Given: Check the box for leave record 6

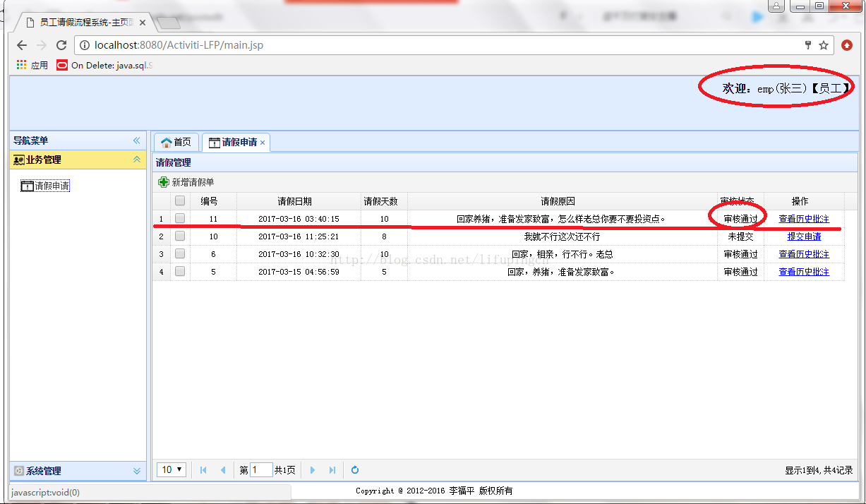Looking at the screenshot, I should [180, 253].
